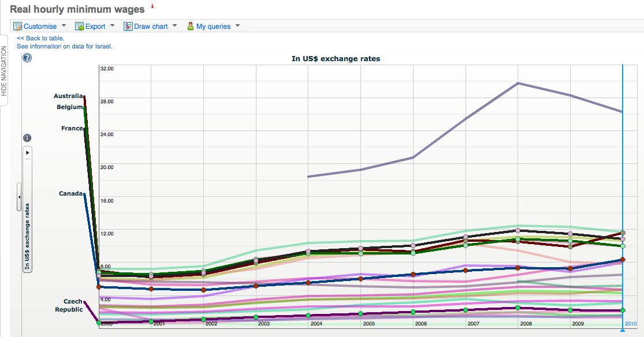Click the My queries user icon

click(191, 27)
